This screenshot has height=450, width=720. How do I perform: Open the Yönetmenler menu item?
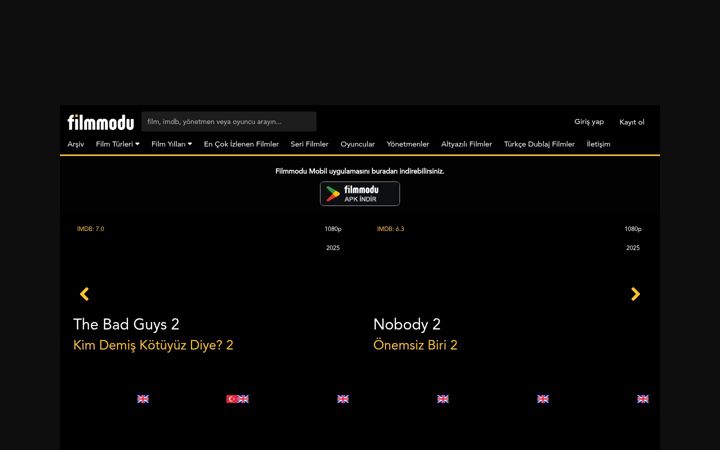pyautogui.click(x=408, y=144)
